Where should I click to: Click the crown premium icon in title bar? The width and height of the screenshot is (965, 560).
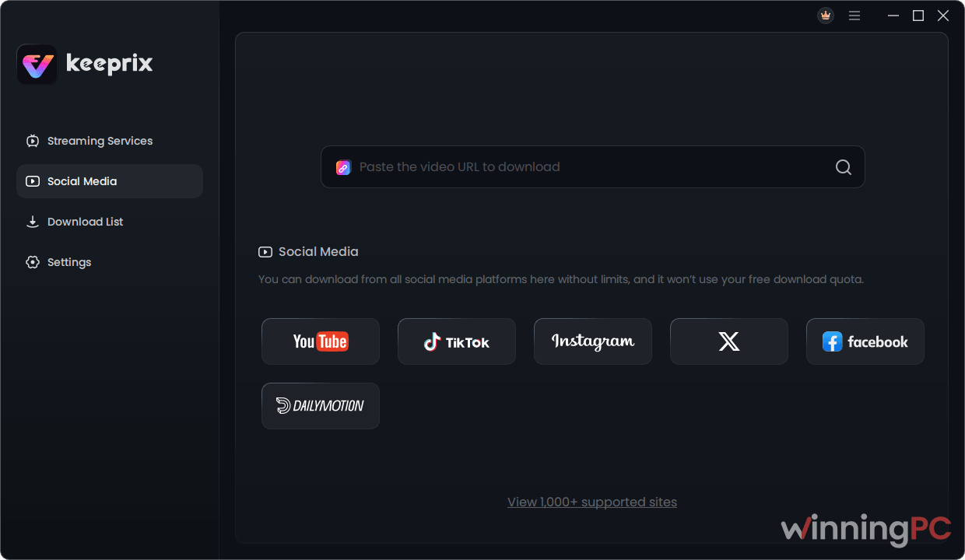point(826,16)
